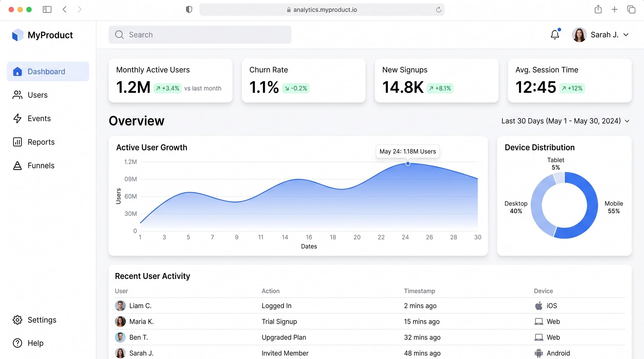Open the Events section
The width and height of the screenshot is (644, 359).
click(x=32, y=118)
